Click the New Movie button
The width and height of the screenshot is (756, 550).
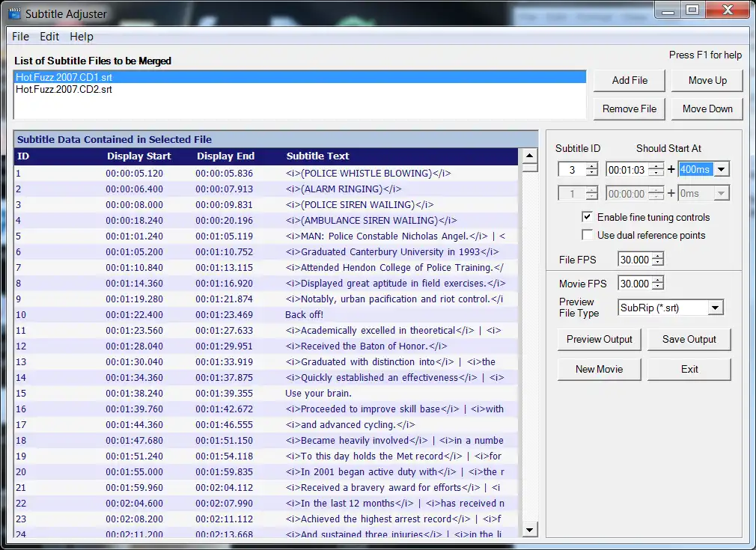[x=599, y=369]
